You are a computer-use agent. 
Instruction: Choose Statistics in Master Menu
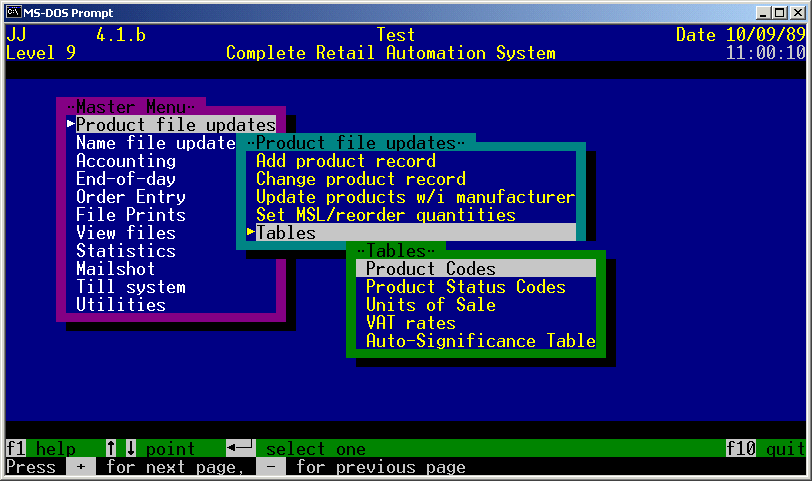pyautogui.click(x=125, y=251)
